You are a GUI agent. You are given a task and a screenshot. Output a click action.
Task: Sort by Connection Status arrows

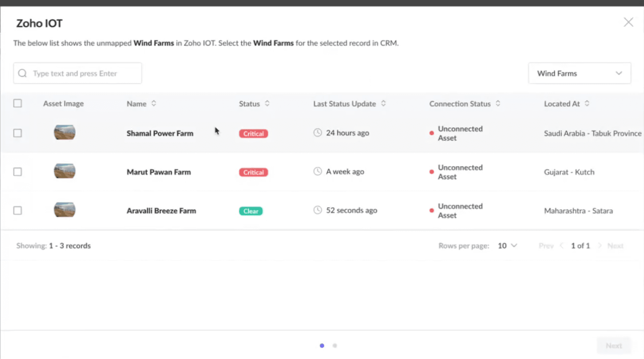coord(498,103)
